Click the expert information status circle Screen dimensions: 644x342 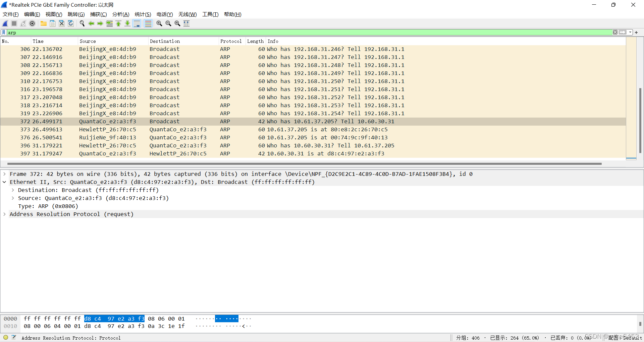click(x=6, y=338)
